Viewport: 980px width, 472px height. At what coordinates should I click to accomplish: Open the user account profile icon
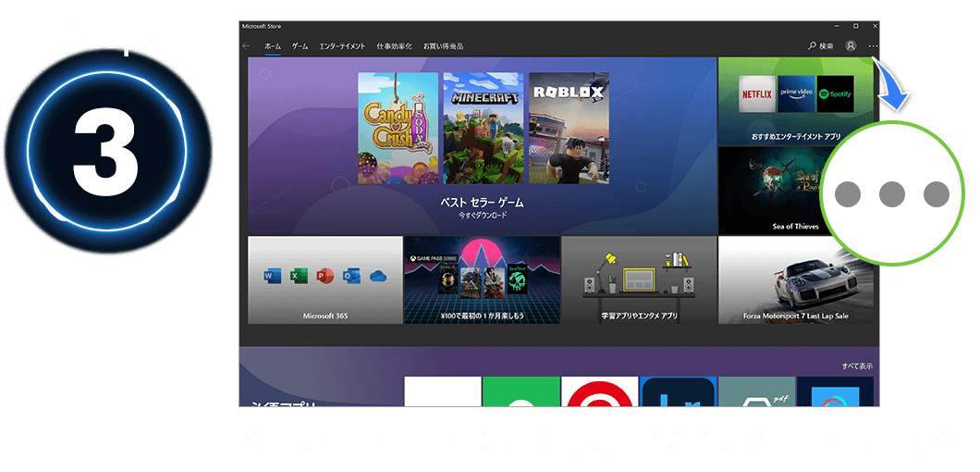point(851,45)
